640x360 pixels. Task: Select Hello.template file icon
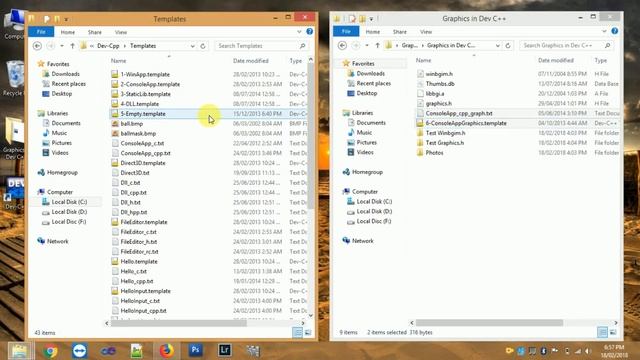click(x=115, y=261)
